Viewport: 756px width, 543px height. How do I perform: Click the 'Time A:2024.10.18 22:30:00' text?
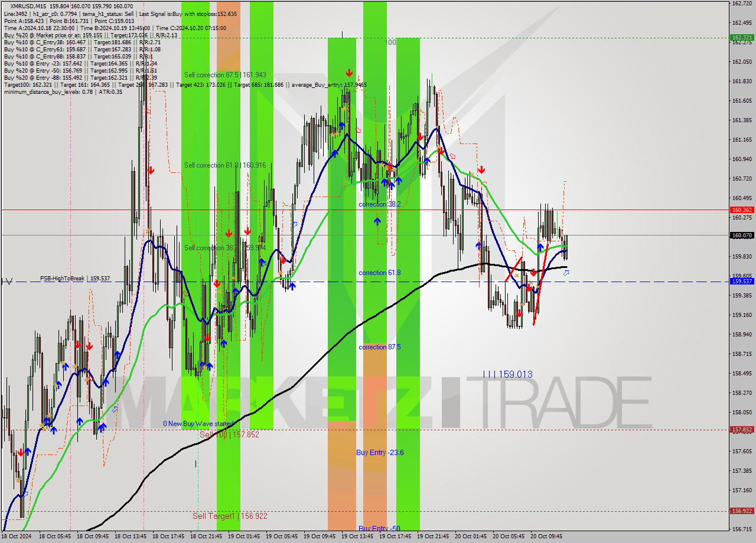(x=39, y=28)
